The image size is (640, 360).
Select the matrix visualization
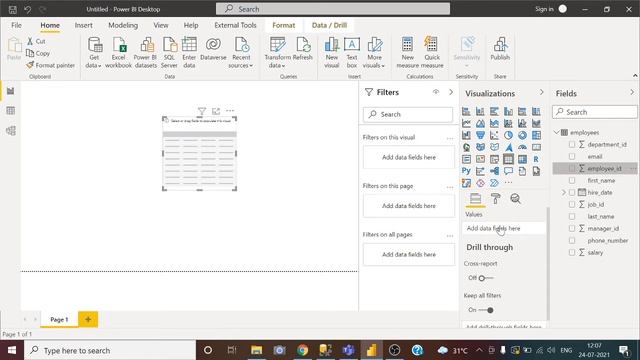click(522, 159)
